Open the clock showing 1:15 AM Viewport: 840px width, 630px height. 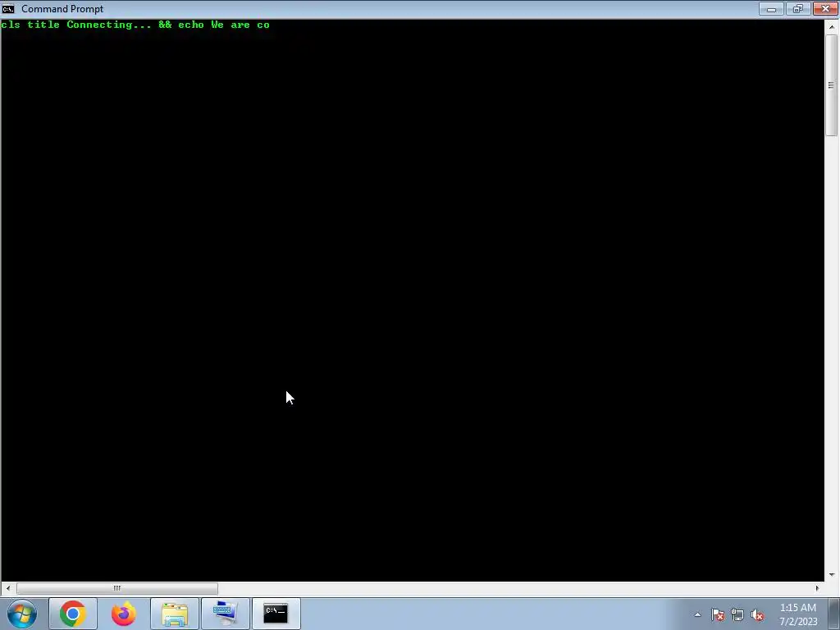coord(798,614)
